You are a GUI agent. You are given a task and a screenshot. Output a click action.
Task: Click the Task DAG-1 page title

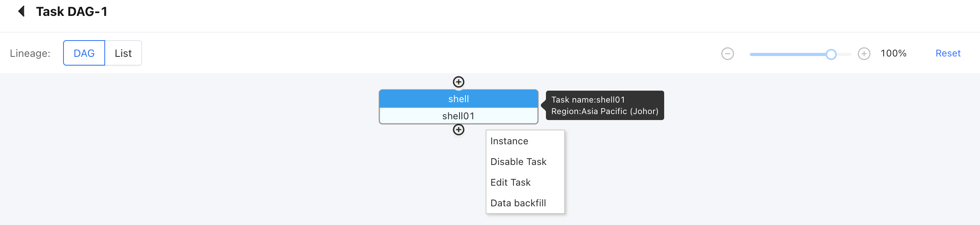(72, 12)
